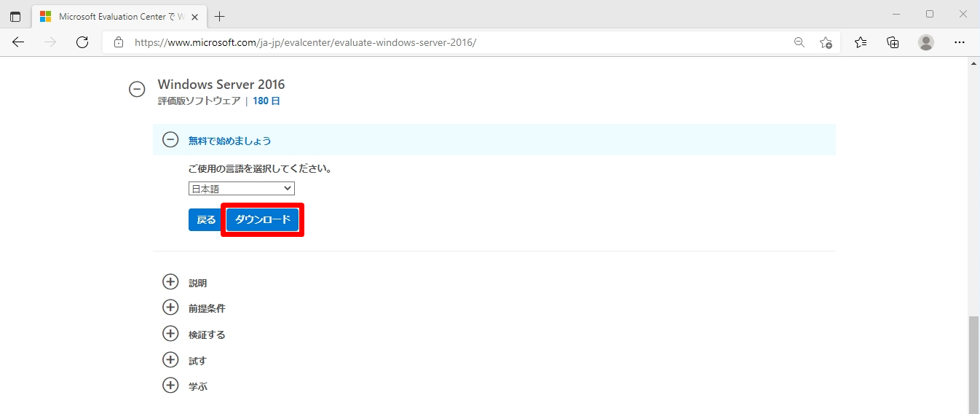Go back to the previous page
980x414 pixels.
(18, 42)
